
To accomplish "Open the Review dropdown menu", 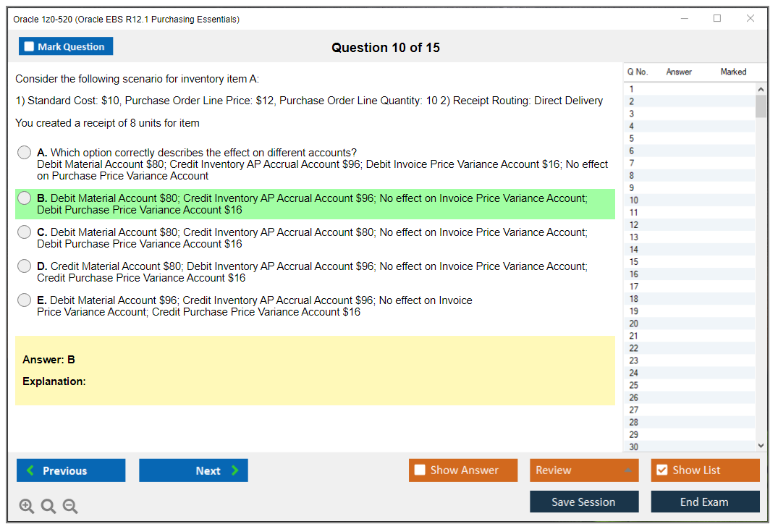I will [x=583, y=470].
